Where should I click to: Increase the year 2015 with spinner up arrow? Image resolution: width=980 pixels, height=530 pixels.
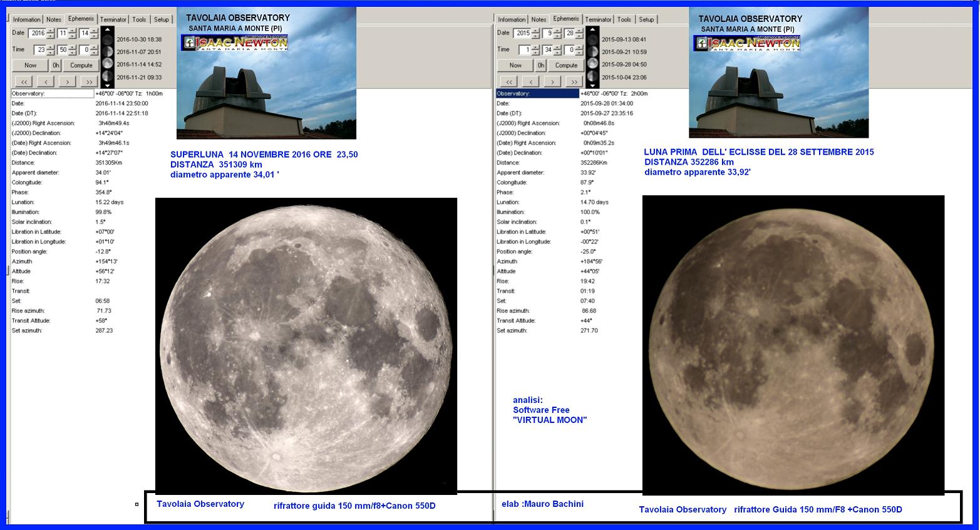point(535,31)
